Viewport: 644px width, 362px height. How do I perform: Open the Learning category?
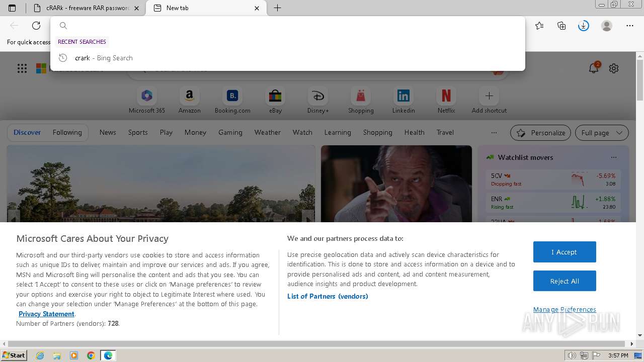pos(338,132)
